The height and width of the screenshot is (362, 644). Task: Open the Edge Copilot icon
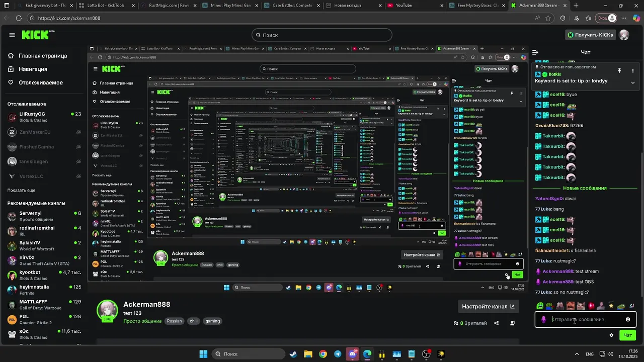(636, 18)
